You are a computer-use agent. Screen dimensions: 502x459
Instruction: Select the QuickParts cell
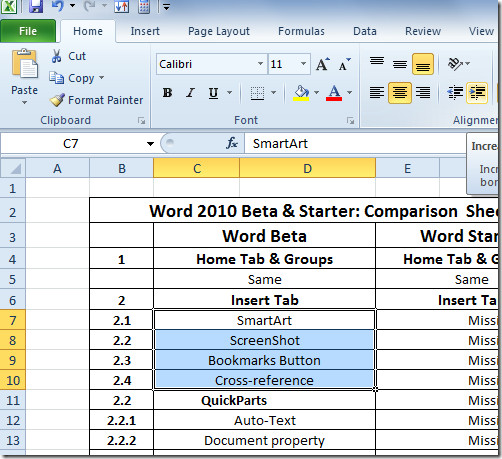[x=264, y=400]
